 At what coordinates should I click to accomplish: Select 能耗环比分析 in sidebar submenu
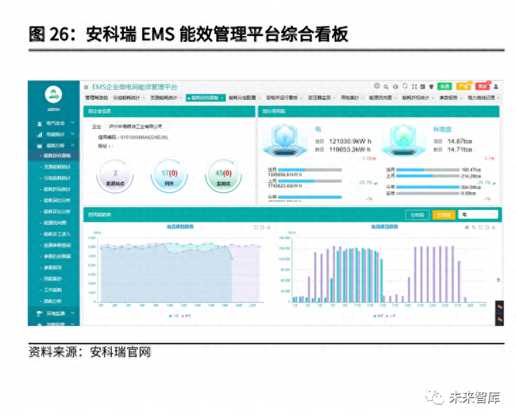click(57, 211)
